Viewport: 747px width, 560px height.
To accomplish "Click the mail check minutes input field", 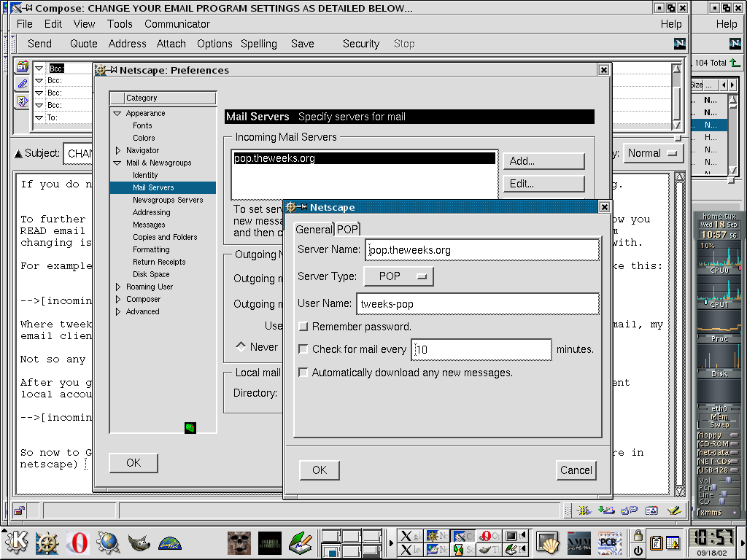I will [481, 349].
